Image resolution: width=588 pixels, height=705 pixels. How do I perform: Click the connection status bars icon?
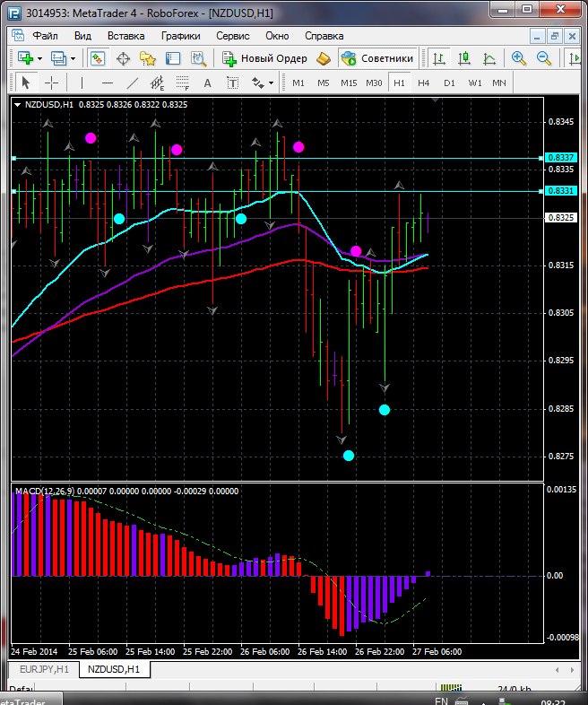(x=451, y=687)
